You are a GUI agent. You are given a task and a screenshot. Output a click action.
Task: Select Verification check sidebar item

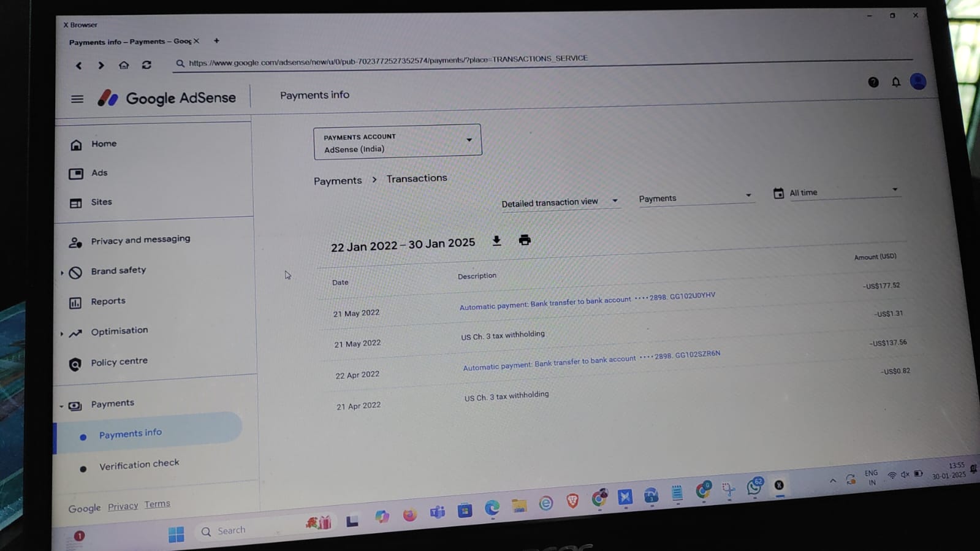[139, 465]
